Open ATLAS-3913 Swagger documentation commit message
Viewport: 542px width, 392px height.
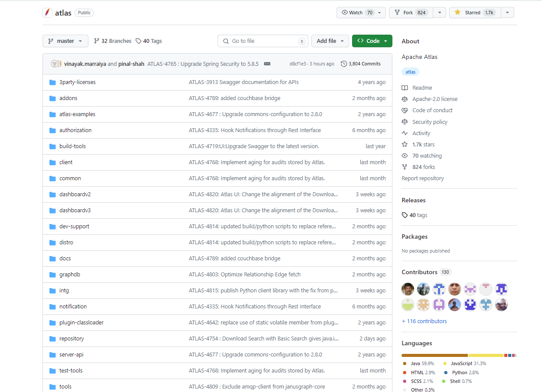tap(244, 82)
